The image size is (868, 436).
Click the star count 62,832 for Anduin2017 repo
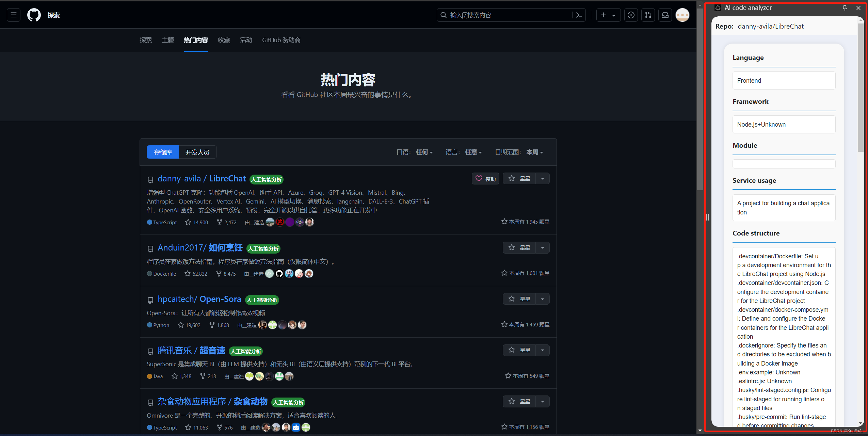[196, 274]
